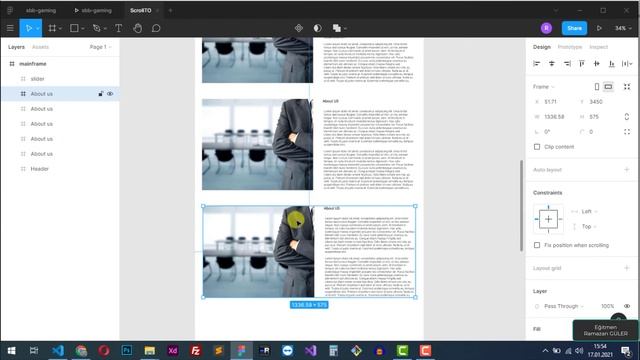Click the Create component icon

pos(299,28)
